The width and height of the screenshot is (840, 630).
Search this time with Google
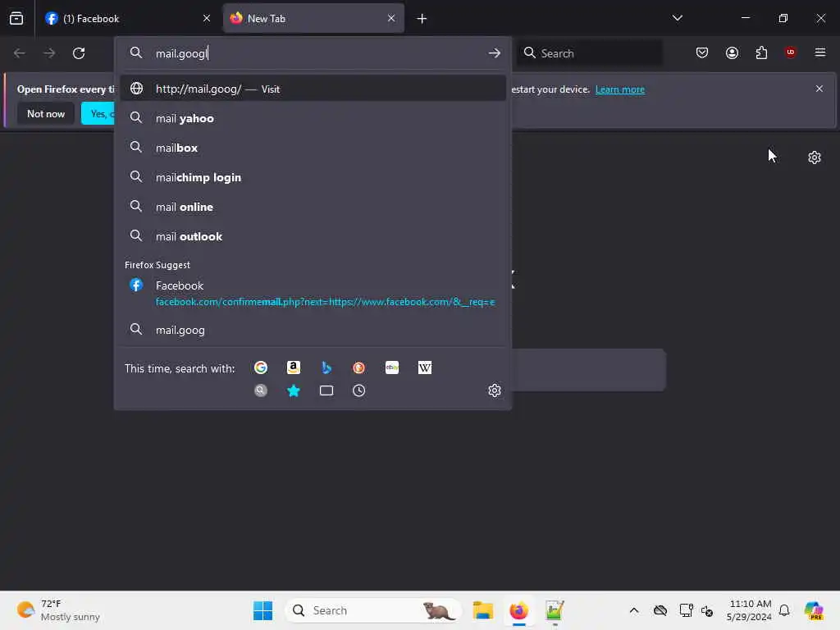tap(261, 367)
